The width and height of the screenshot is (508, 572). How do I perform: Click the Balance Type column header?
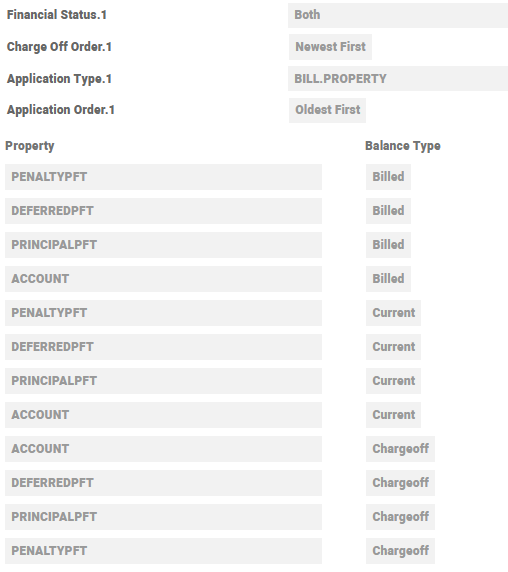(403, 146)
